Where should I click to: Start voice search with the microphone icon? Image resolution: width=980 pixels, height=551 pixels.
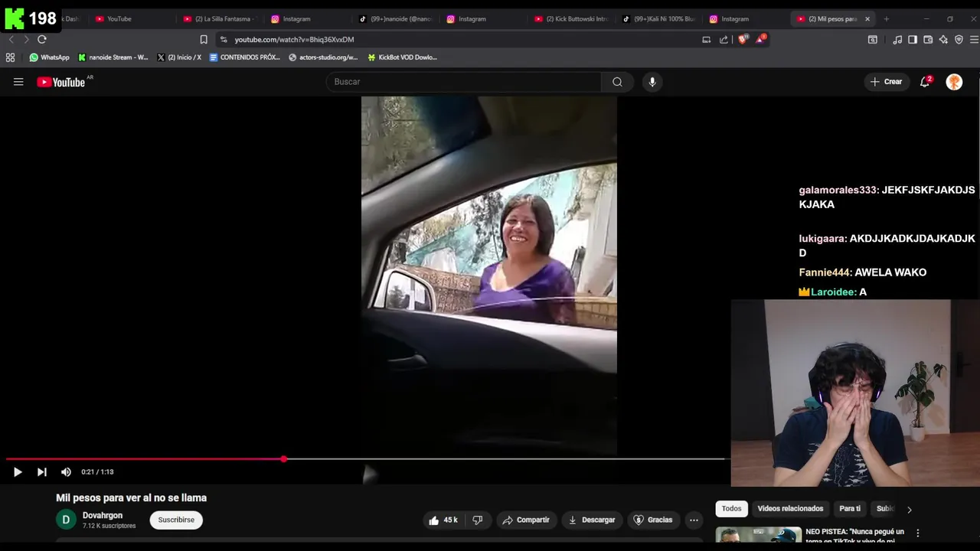(x=652, y=82)
